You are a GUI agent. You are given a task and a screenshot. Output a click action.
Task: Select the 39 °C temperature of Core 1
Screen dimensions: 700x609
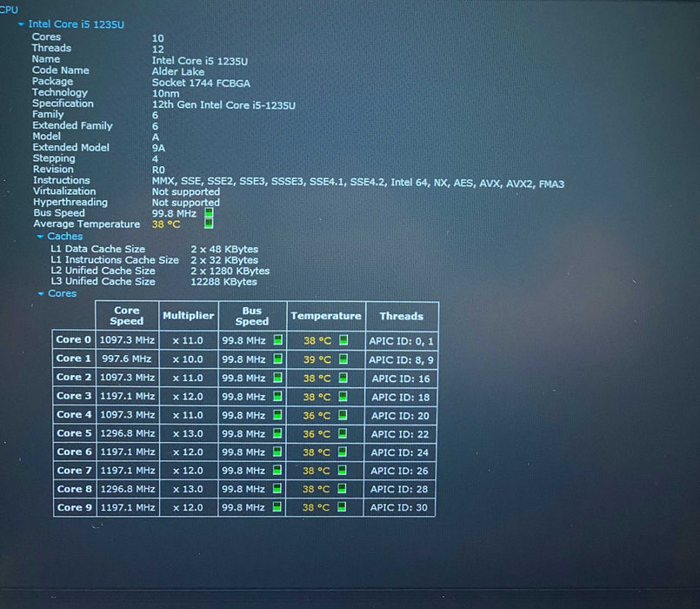(317, 359)
